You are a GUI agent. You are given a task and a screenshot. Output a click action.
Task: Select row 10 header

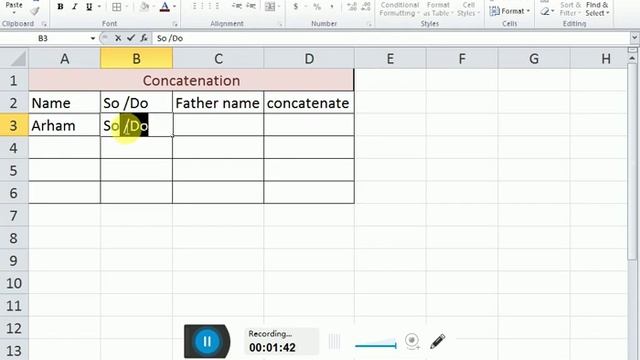pyautogui.click(x=14, y=283)
